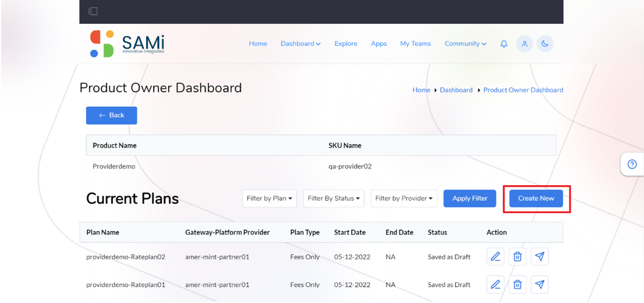Click Home breadcrumb link
The height and width of the screenshot is (303, 644).
(421, 90)
